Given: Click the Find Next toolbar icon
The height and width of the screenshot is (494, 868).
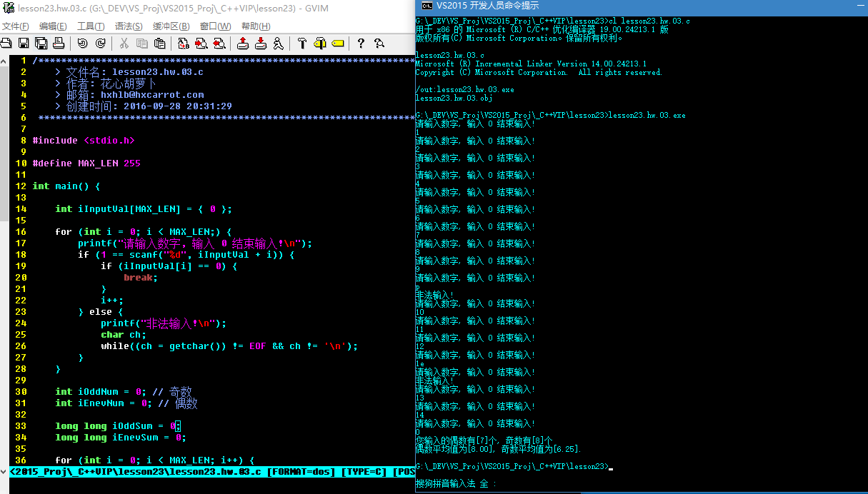Looking at the screenshot, I should coord(201,44).
